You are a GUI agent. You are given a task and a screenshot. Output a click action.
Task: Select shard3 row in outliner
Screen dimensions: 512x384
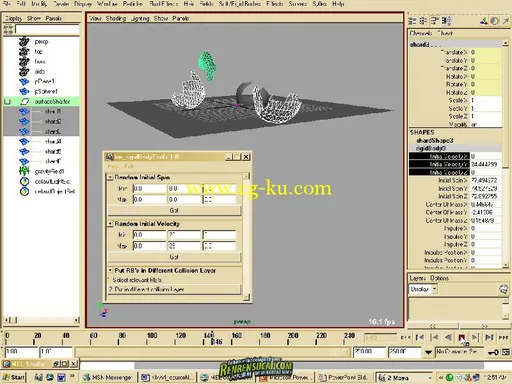(x=41, y=131)
